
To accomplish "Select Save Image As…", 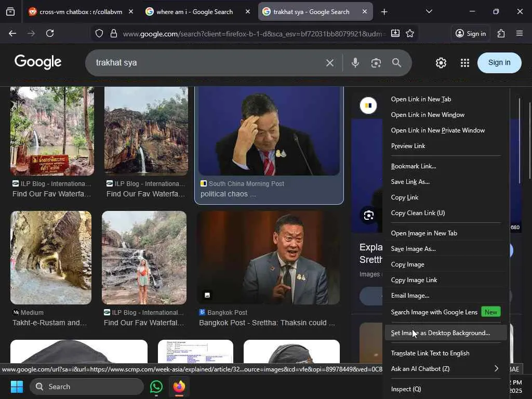I will coord(445,249).
